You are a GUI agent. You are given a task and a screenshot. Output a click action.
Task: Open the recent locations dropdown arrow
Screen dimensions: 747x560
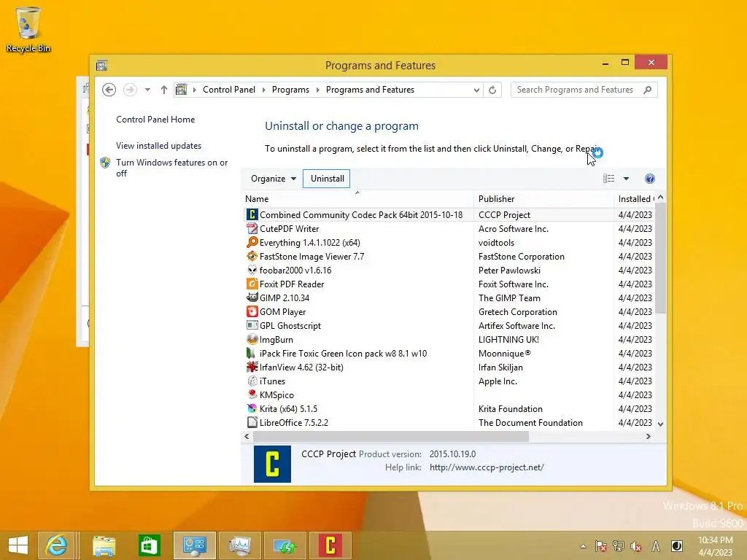pos(147,90)
